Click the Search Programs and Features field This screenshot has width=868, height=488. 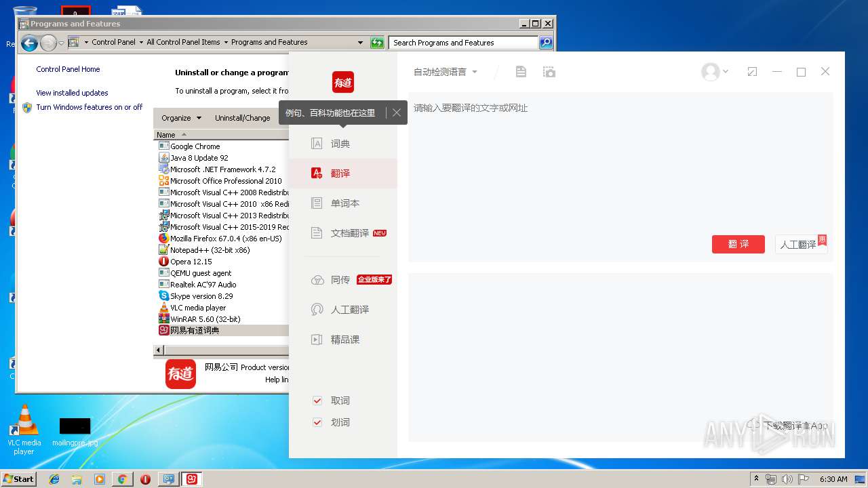coord(464,43)
